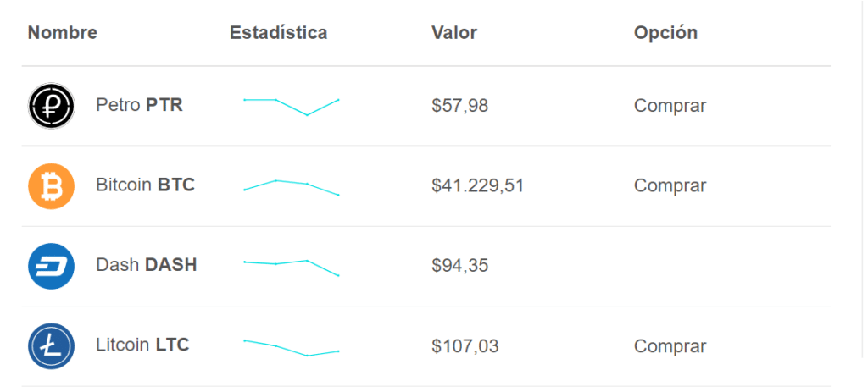Click the Litecoin logo icon

[51, 346]
